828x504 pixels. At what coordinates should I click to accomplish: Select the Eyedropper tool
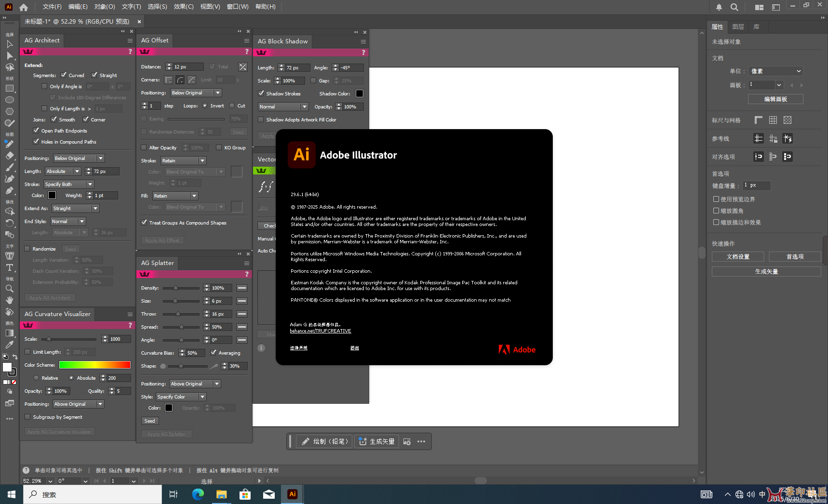pos(9,345)
